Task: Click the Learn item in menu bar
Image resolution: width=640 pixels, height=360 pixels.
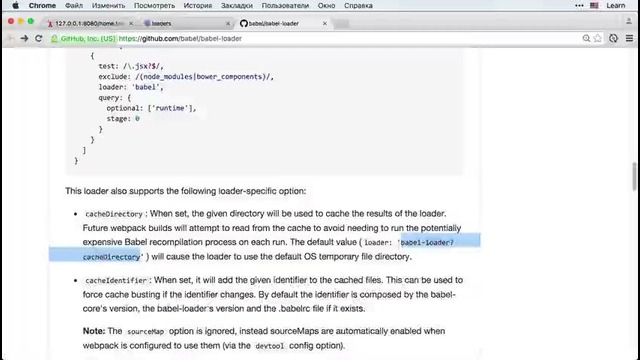Action: pyautogui.click(x=616, y=6)
